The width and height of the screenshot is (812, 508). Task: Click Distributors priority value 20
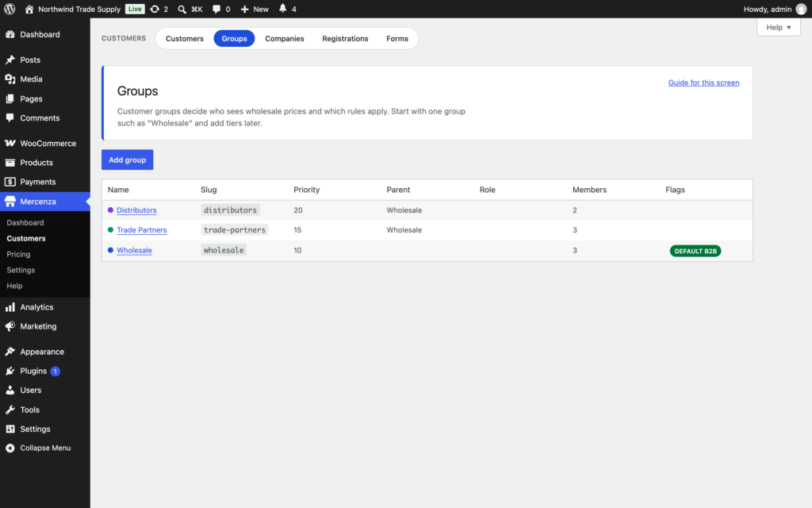298,210
